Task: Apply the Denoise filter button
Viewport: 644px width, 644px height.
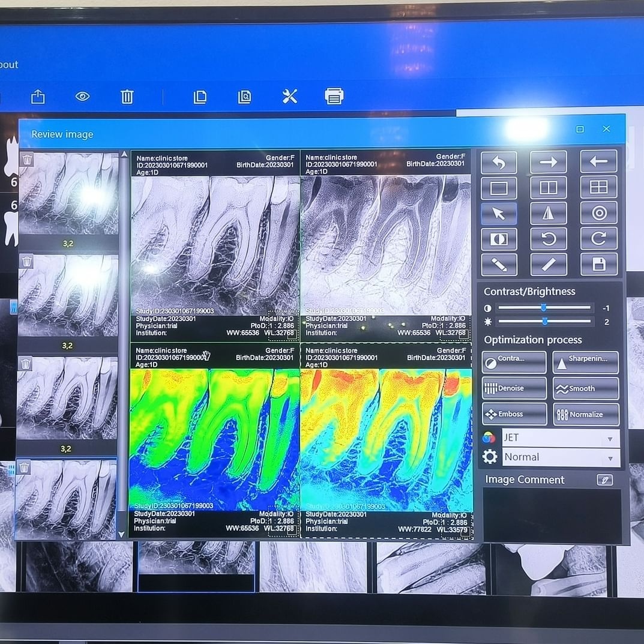Action: point(514,388)
